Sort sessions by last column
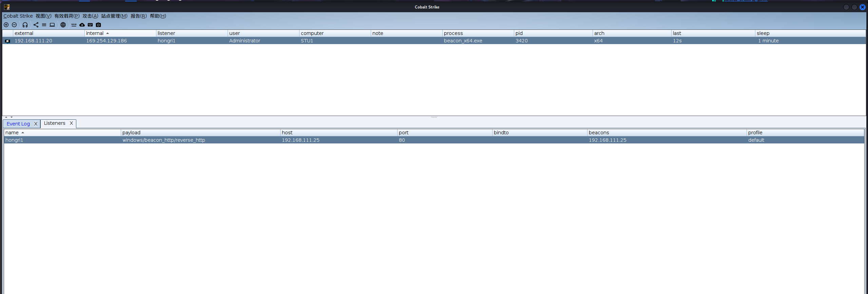The height and width of the screenshot is (294, 868). point(713,33)
